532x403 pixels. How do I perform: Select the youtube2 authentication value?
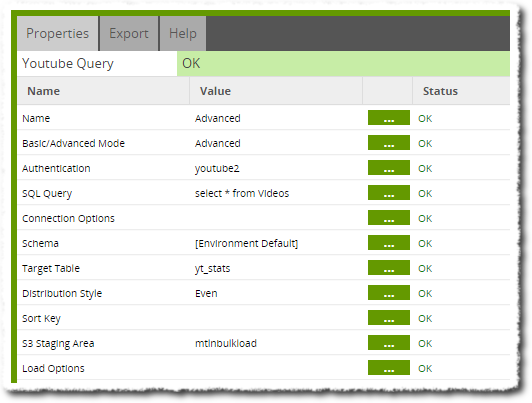click(x=217, y=169)
